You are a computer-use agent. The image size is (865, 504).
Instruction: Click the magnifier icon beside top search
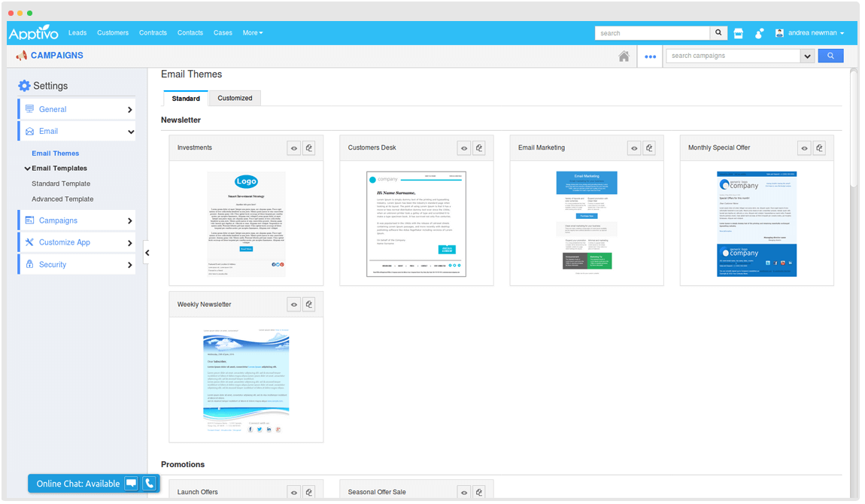coord(719,33)
